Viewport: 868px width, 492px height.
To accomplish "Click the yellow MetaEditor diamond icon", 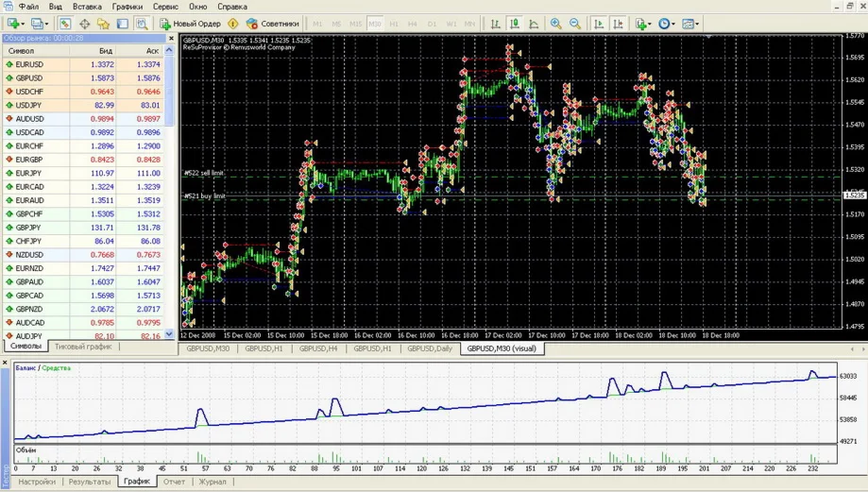I will 233,24.
